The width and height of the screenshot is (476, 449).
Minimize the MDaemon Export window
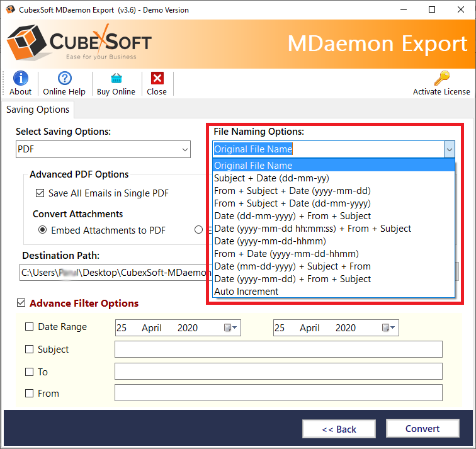pyautogui.click(x=404, y=9)
